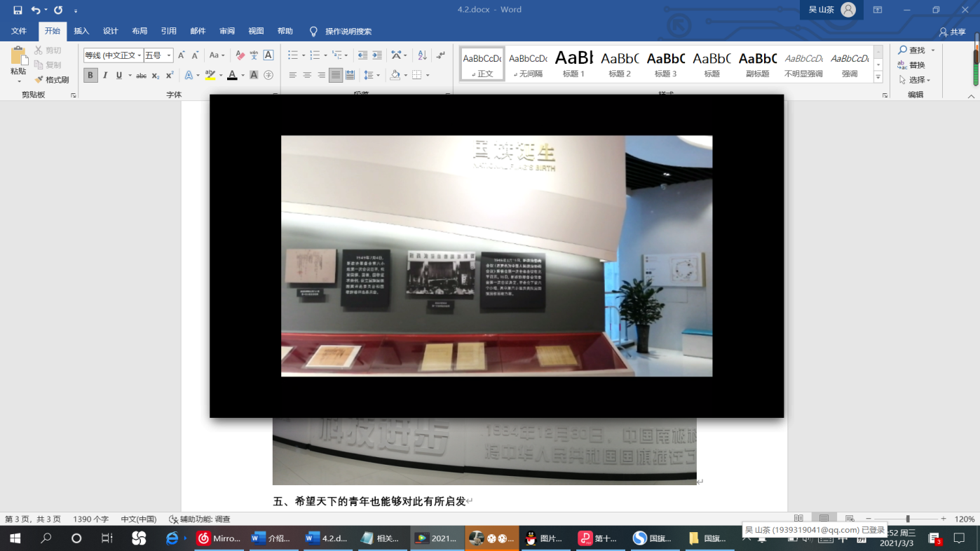Apply the 标题 1 heading style
This screenshot has height=551, width=980.
(x=573, y=63)
